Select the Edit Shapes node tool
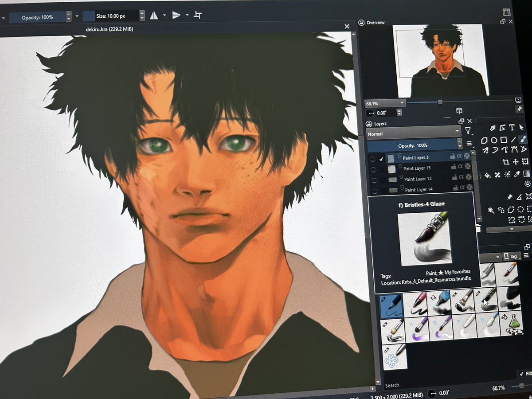The width and height of the screenshot is (532, 399). point(502,128)
